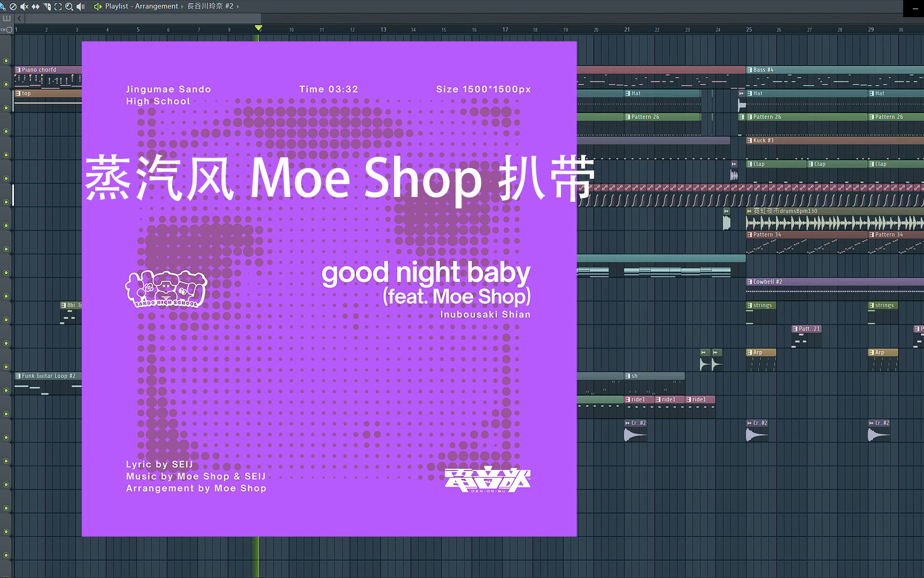The width and height of the screenshot is (924, 578).
Task: Open clip menu of 'sh' pattern clip
Action: pos(627,376)
